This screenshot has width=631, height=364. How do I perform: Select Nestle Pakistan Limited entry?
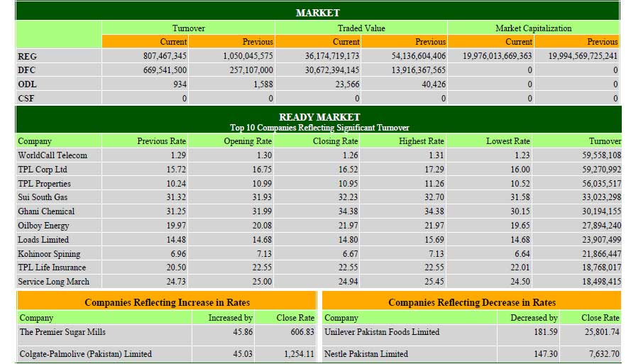pos(366,354)
